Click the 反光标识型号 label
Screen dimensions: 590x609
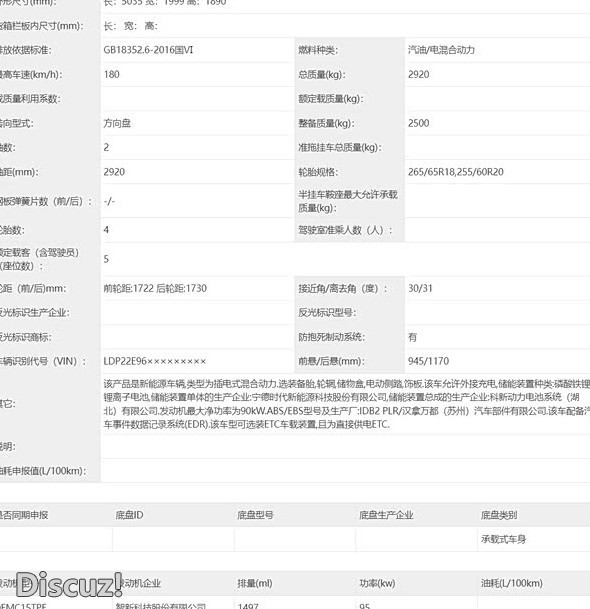pyautogui.click(x=327, y=312)
